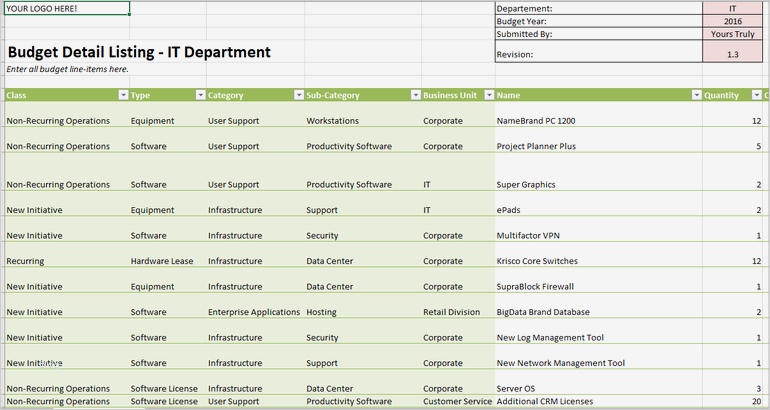The height and width of the screenshot is (410, 770).
Task: Click Software License type in Server OS row
Action: 168,383
